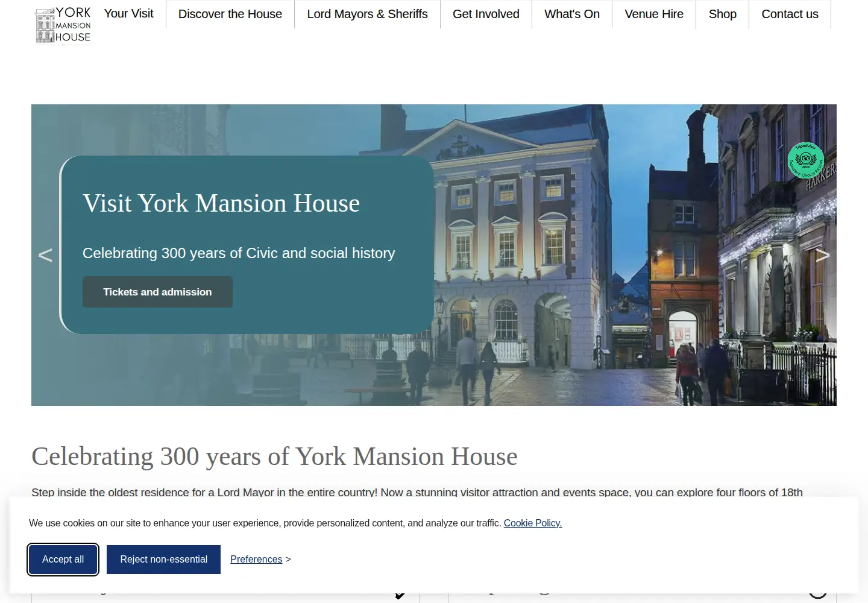Open the Contact us page
The width and height of the screenshot is (868, 603).
[x=790, y=14]
